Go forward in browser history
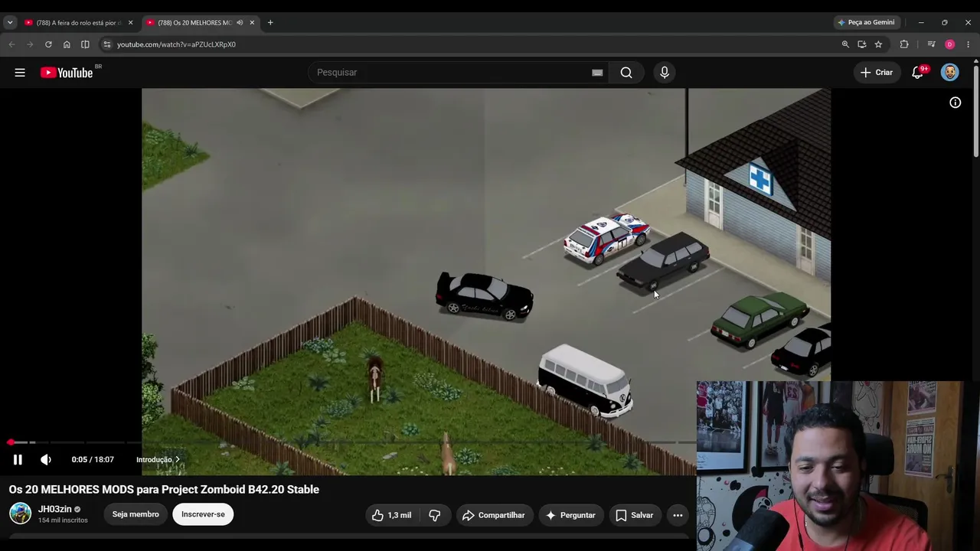 click(x=30, y=44)
